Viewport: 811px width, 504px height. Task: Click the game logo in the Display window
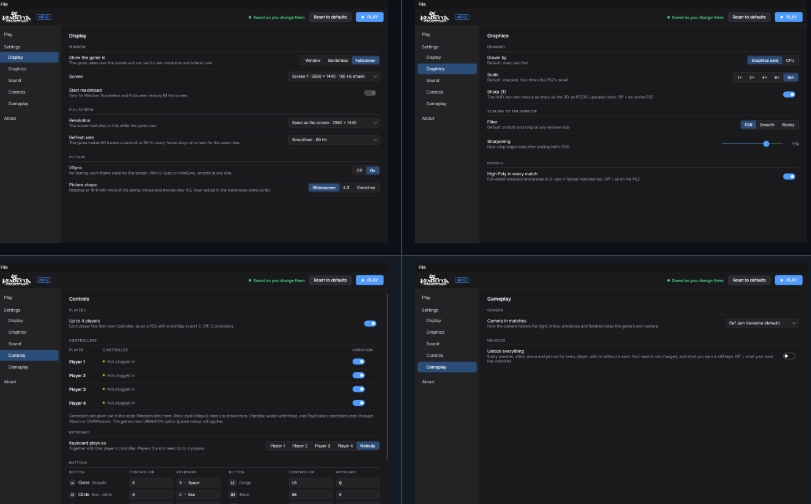coord(16,17)
